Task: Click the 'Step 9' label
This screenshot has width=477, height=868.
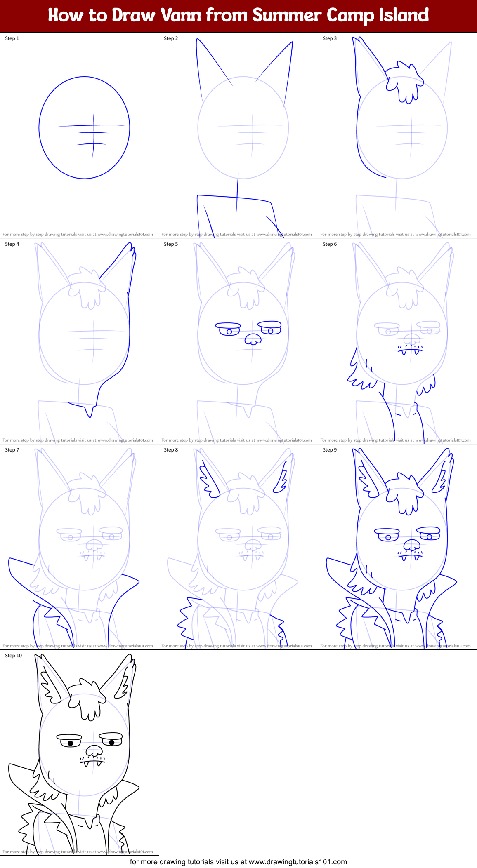Action: point(330,450)
